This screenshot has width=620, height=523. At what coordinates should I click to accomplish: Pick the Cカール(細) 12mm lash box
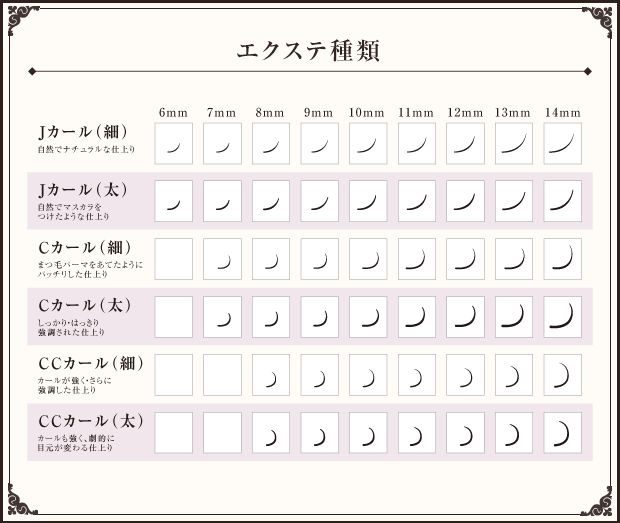465,259
